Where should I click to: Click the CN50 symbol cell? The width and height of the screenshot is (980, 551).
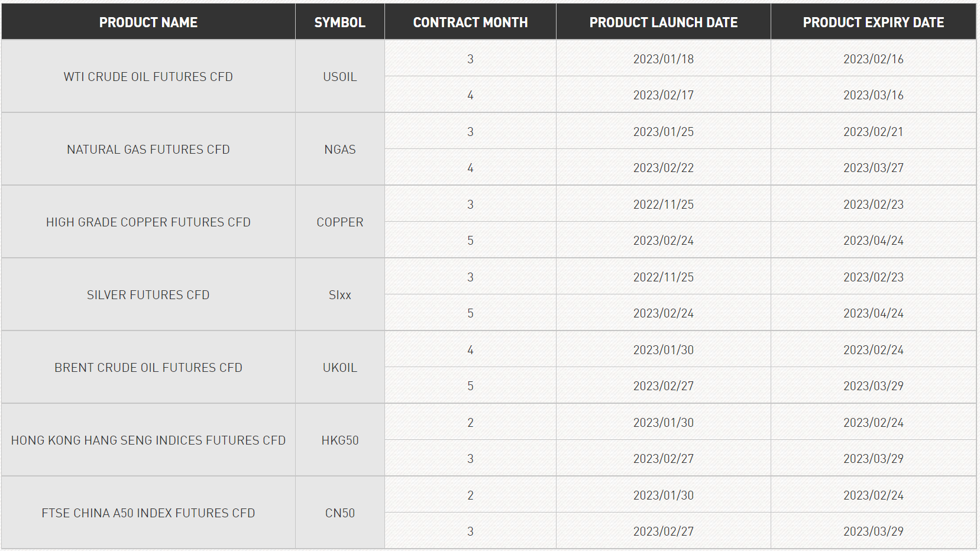340,513
